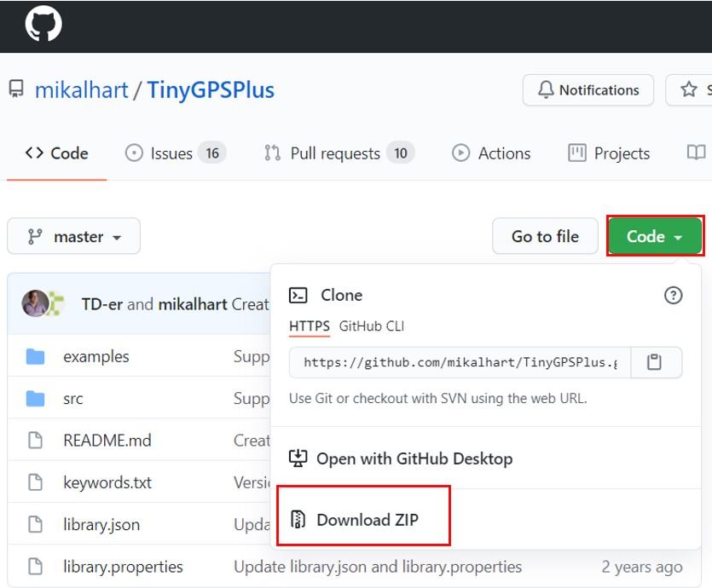Open the keywords.txt file
The image size is (712, 588).
[107, 482]
